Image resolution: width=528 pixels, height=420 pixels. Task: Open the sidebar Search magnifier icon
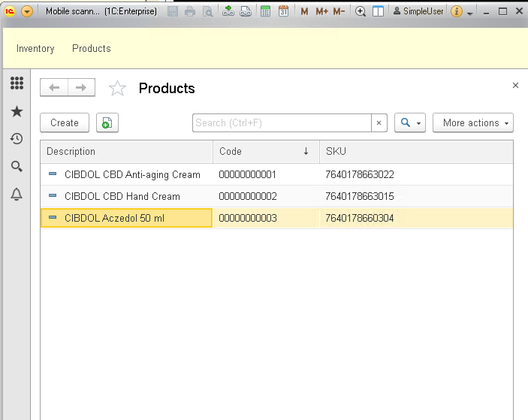17,166
